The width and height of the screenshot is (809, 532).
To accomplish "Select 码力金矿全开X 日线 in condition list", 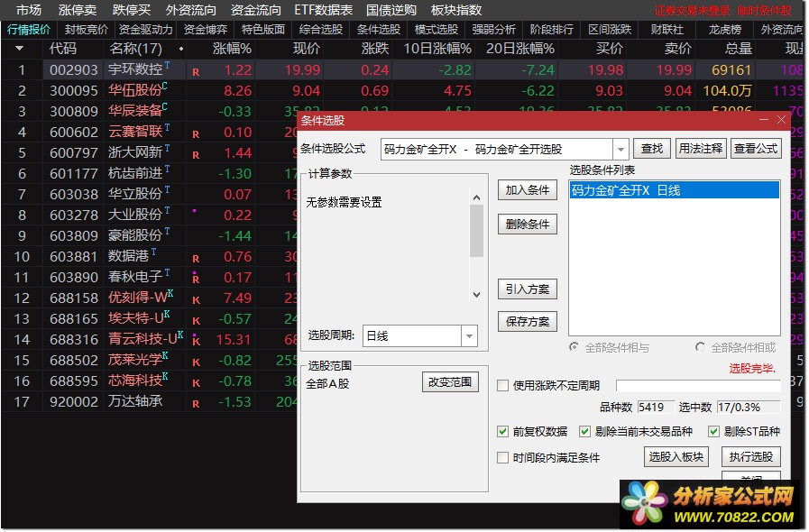I will pyautogui.click(x=674, y=190).
